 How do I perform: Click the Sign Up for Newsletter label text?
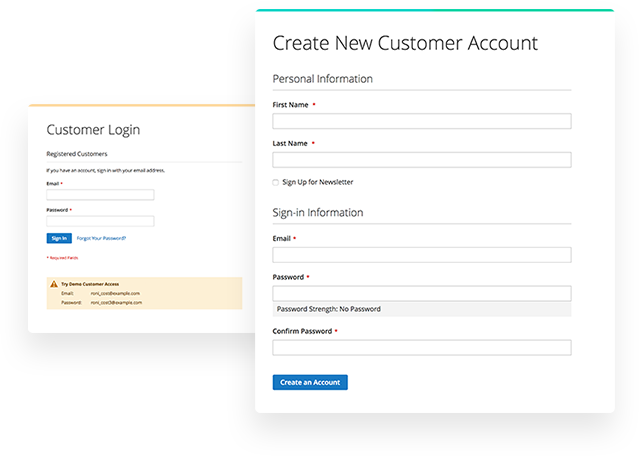(x=318, y=182)
